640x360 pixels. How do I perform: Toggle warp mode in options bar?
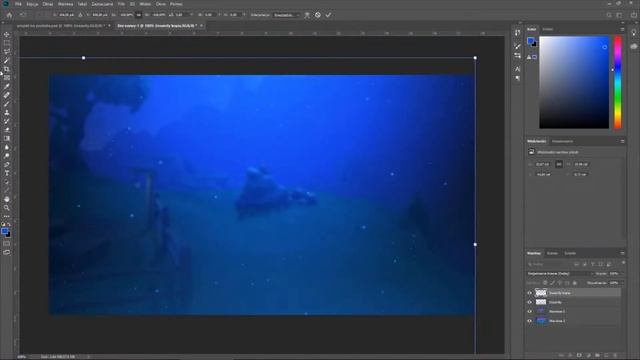click(307, 15)
